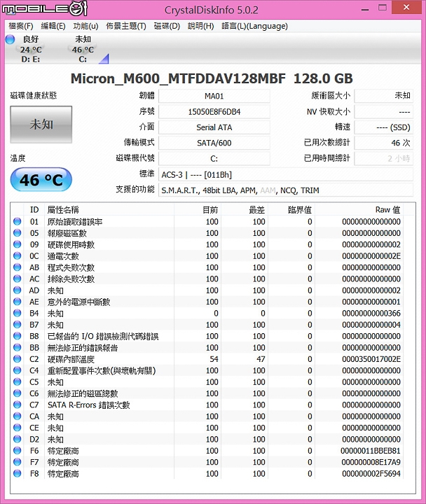This screenshot has height=504, width=426.
Task: Select the 原始讀取錯誤率 attribute name
Action: (75, 222)
